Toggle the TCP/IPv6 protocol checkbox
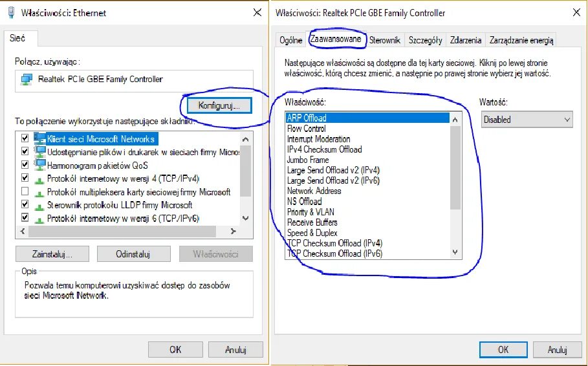 [x=25, y=217]
